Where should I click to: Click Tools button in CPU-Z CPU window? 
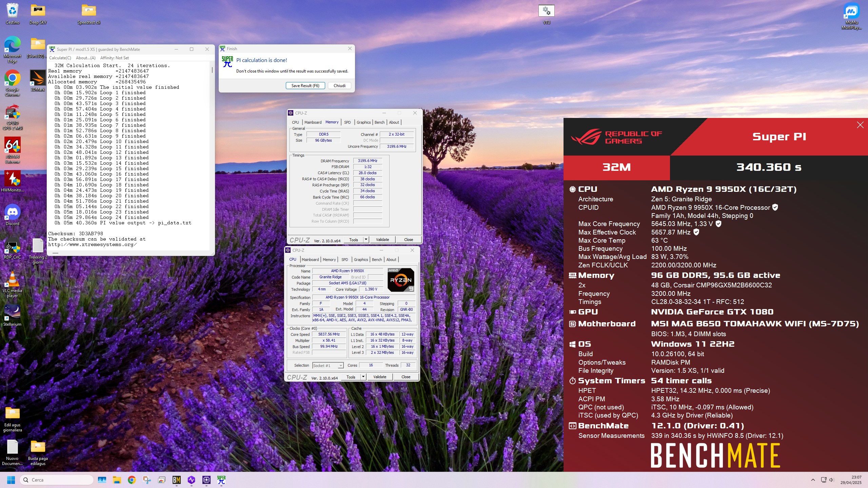[x=351, y=377]
